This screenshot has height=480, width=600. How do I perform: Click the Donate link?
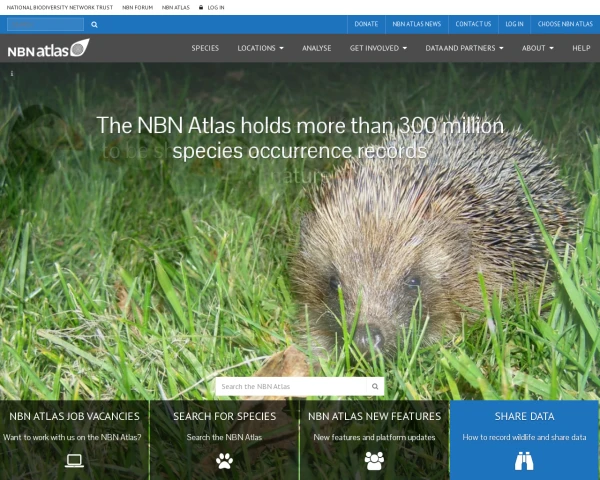coord(366,24)
